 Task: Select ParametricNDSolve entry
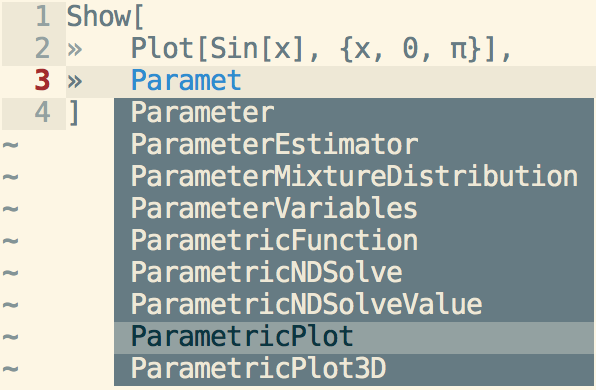pos(354,273)
